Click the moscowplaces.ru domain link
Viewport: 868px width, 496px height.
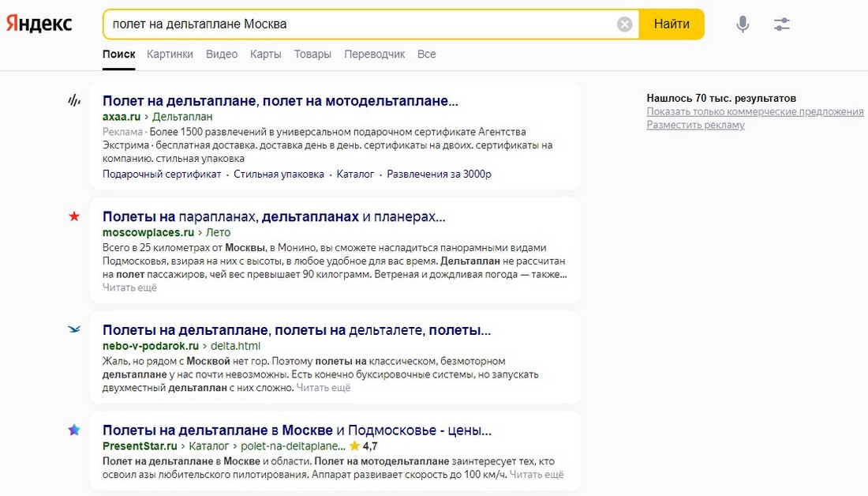point(148,233)
